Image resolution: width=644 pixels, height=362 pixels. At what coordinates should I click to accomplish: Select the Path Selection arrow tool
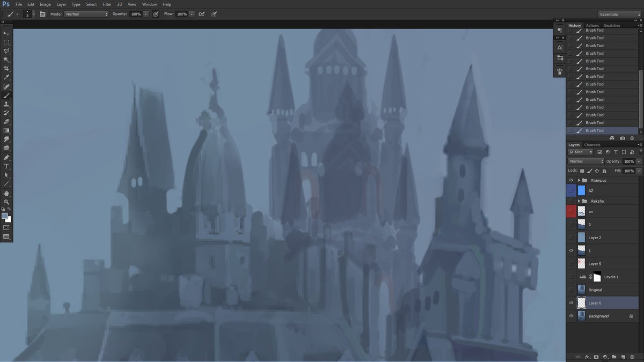click(x=6, y=175)
